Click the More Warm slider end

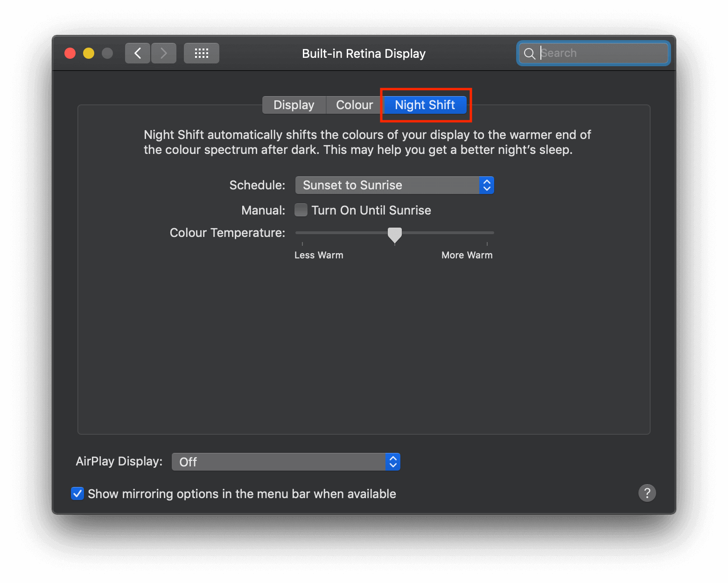(x=487, y=233)
